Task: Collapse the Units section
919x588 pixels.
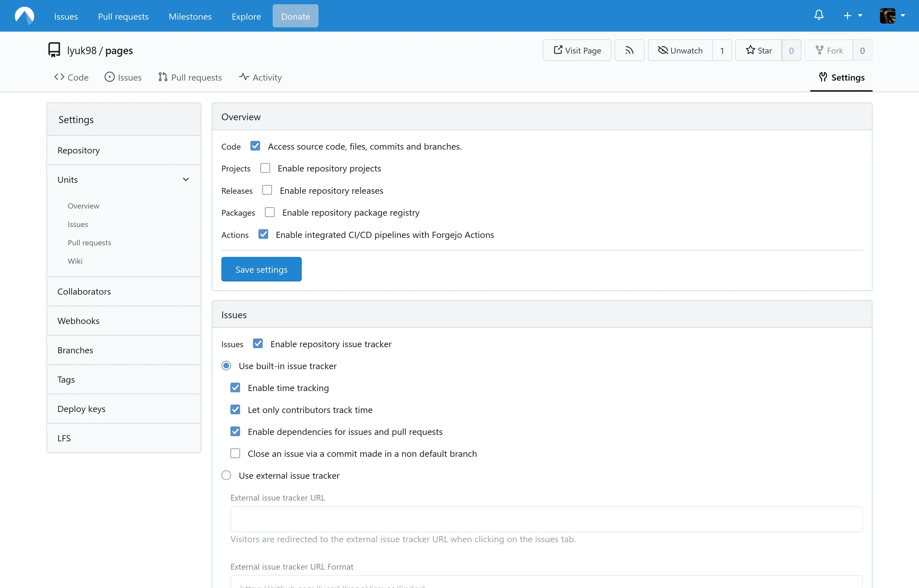Action: click(x=186, y=179)
